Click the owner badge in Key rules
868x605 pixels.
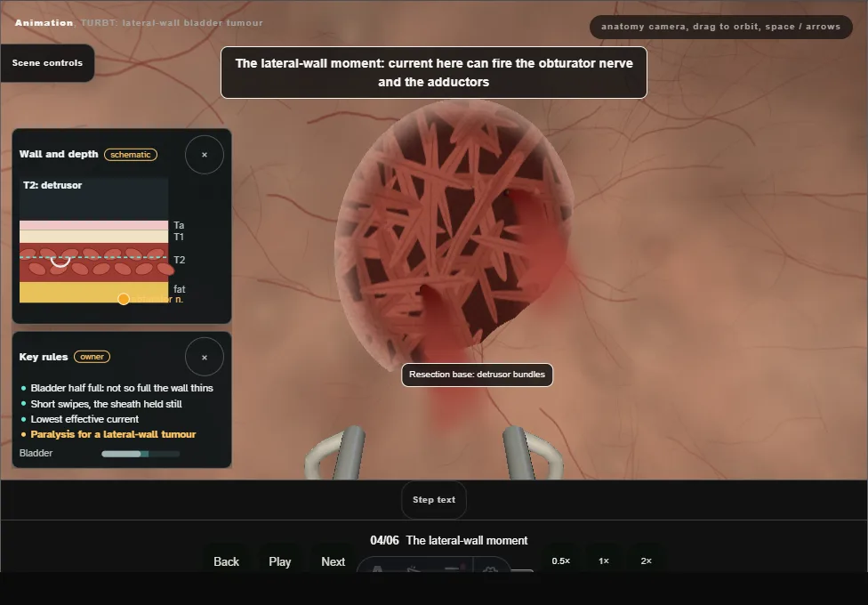(92, 357)
